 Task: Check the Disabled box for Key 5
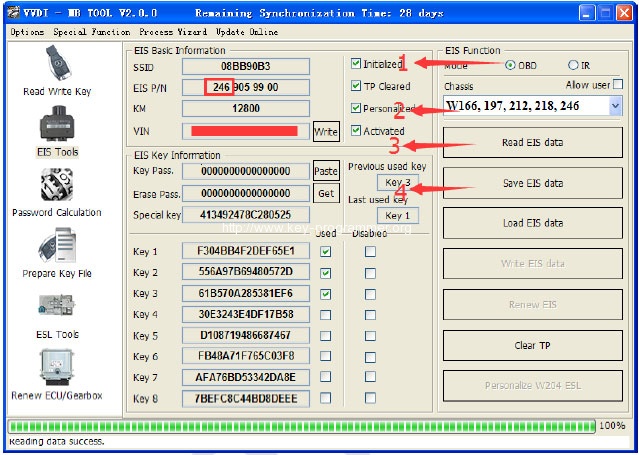(x=370, y=336)
